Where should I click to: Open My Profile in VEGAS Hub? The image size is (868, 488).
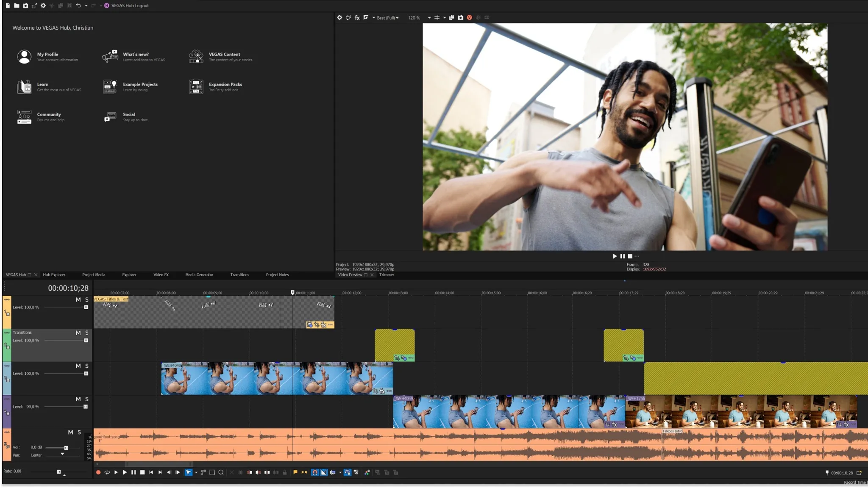coord(47,57)
